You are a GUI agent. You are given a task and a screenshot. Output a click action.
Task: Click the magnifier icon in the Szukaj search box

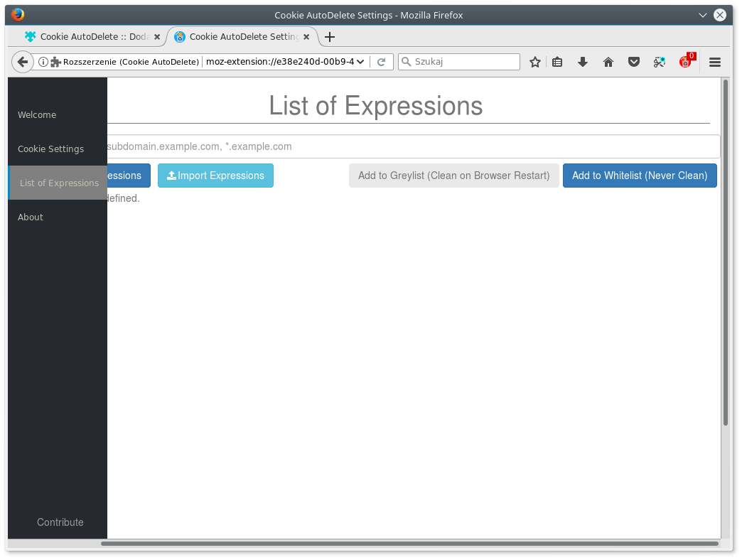406,62
